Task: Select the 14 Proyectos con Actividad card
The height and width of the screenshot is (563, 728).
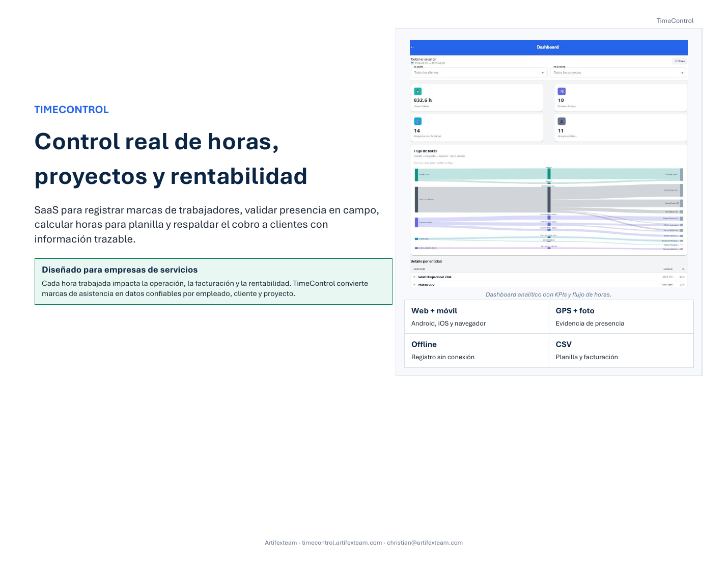Action: [477, 128]
